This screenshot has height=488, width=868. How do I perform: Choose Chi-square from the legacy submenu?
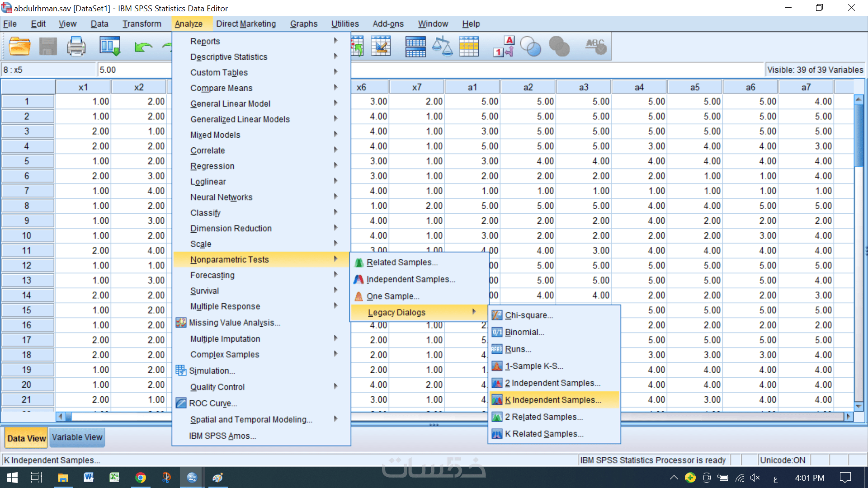point(528,315)
